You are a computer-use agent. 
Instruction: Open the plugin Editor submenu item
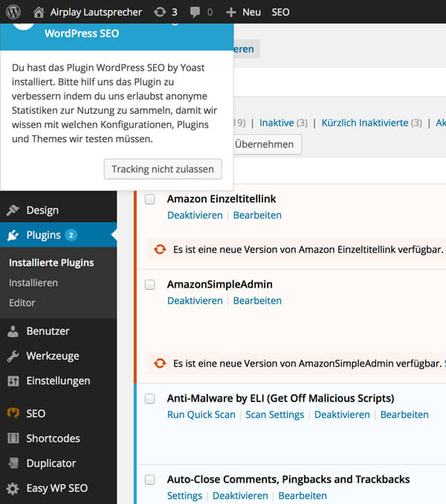[22, 303]
